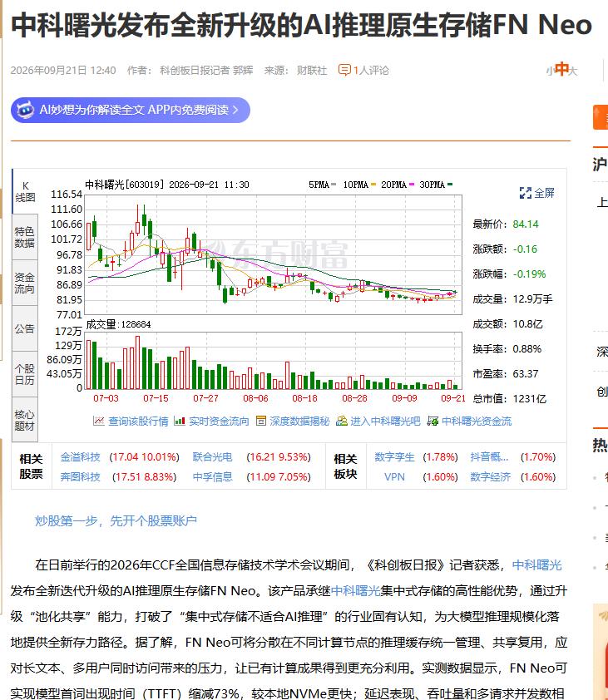Screen dimensions: 608x700
Task: Click the 20PMA legend marker
Action: pos(411,185)
